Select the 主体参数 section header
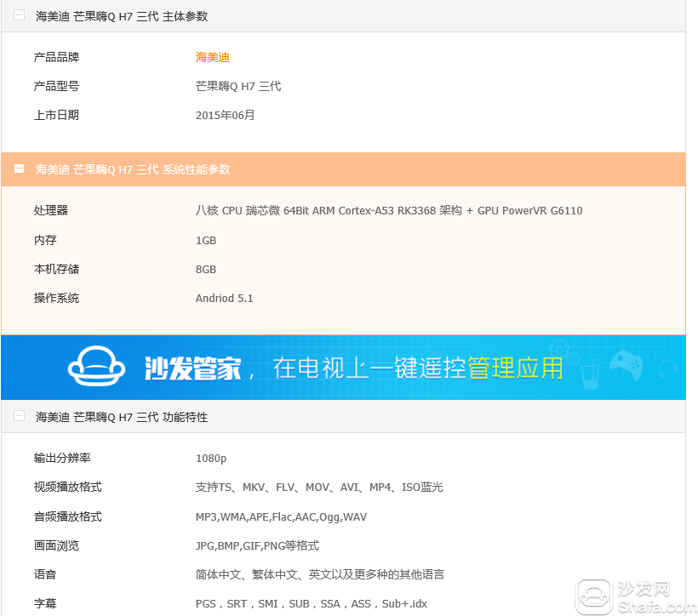This screenshot has width=698, height=616. 343,16
